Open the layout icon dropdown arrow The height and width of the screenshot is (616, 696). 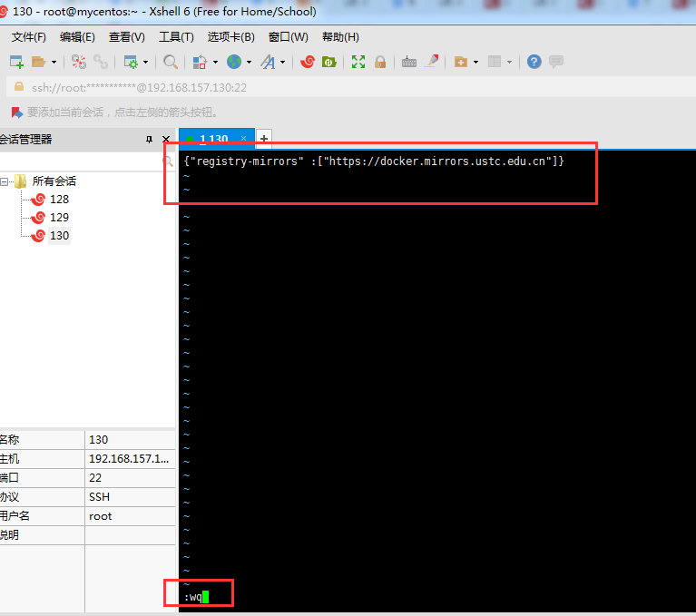510,62
